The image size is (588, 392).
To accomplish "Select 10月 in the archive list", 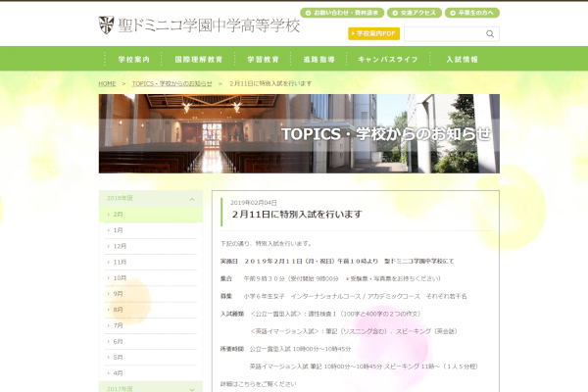I will tap(151, 278).
